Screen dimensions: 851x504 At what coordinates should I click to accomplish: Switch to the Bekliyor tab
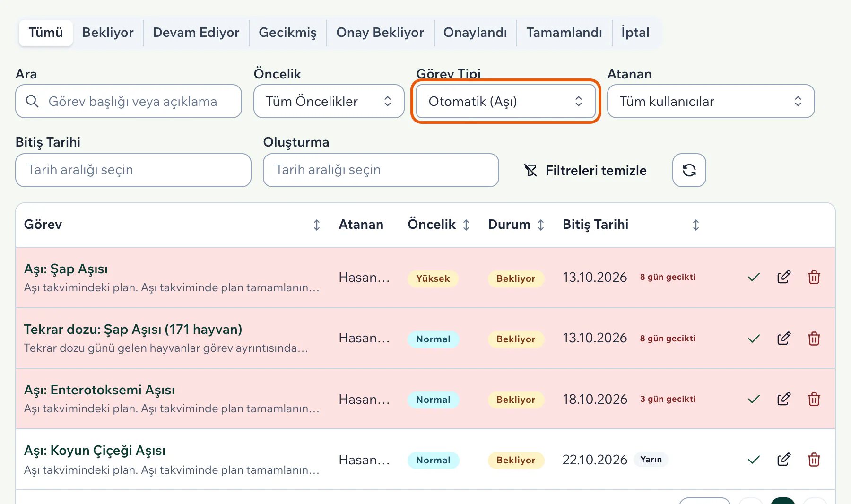[x=108, y=33]
